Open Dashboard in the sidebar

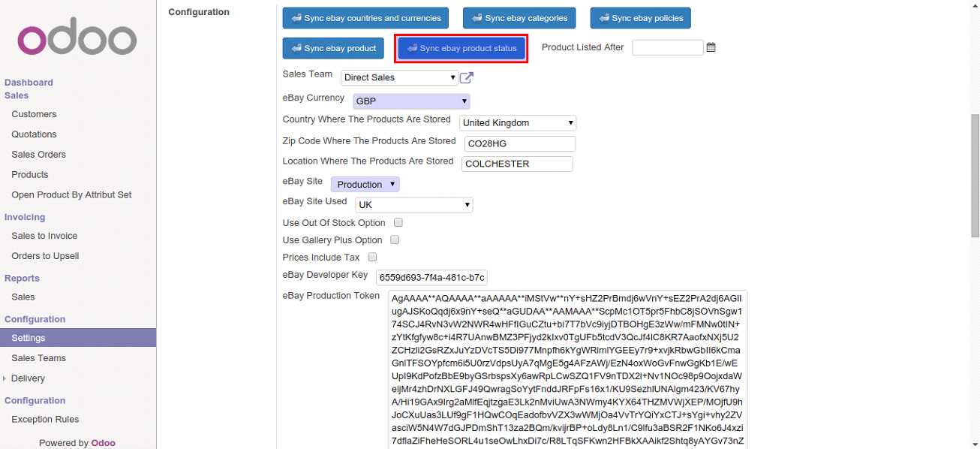coord(29,83)
